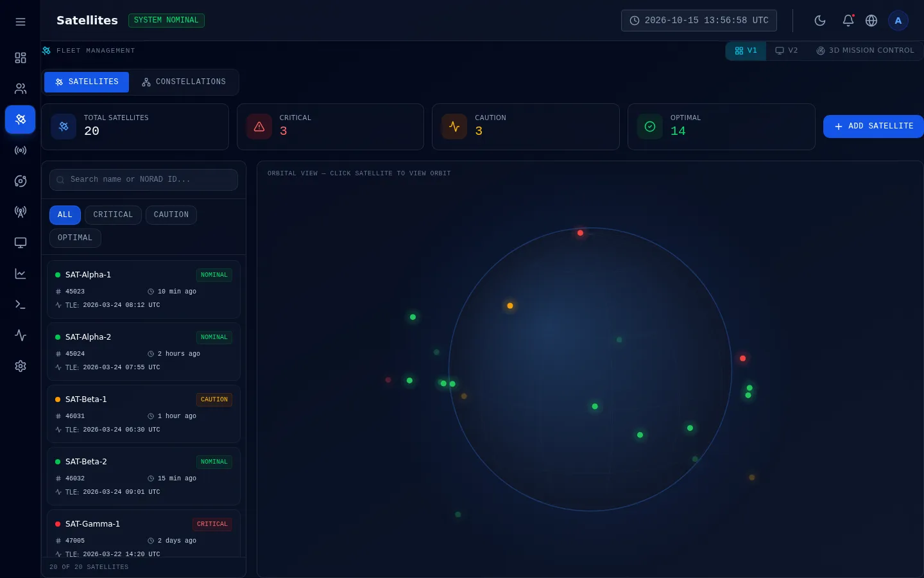The width and height of the screenshot is (924, 578).
Task: Focus the search name or NORAD ID field
Action: pos(144,180)
